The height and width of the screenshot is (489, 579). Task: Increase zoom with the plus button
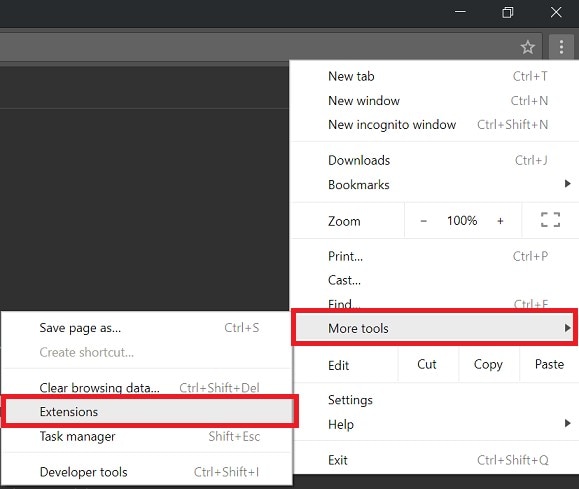click(500, 221)
